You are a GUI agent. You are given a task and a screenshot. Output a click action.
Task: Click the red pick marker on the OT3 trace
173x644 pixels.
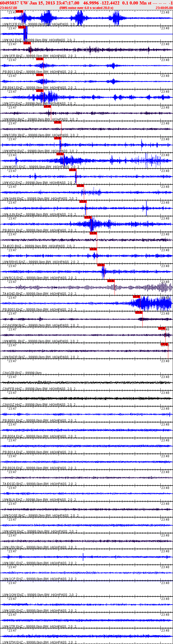(x=40, y=91)
